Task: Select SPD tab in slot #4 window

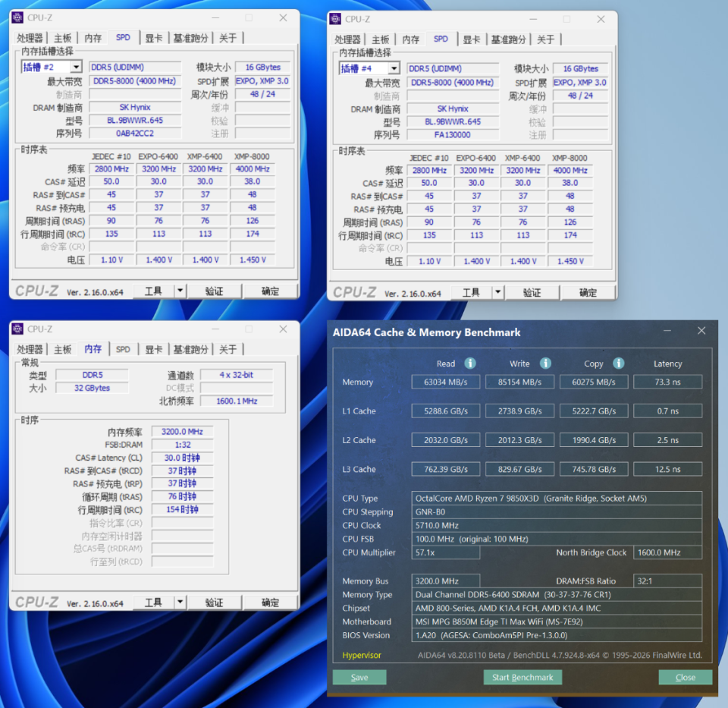Action: (441, 39)
